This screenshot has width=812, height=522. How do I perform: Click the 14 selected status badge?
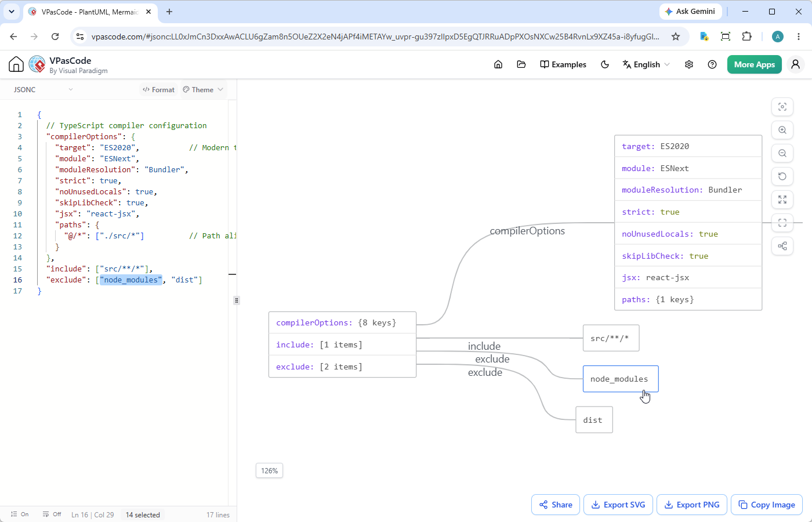[143, 514]
